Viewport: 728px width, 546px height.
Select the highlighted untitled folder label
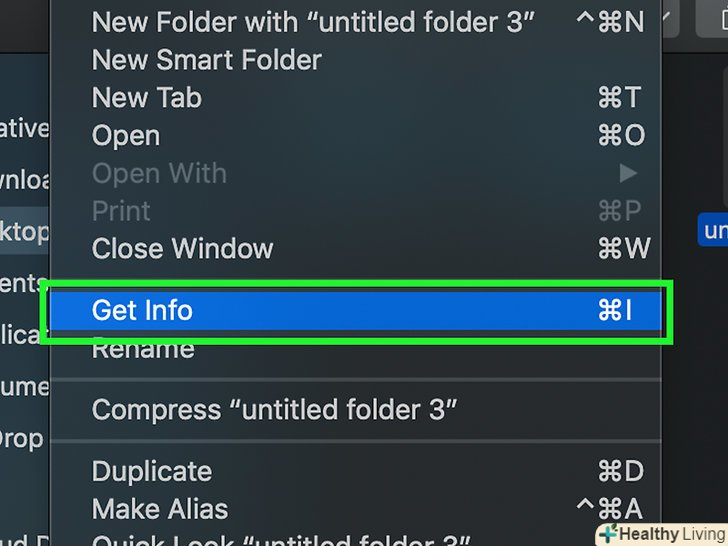point(714,231)
